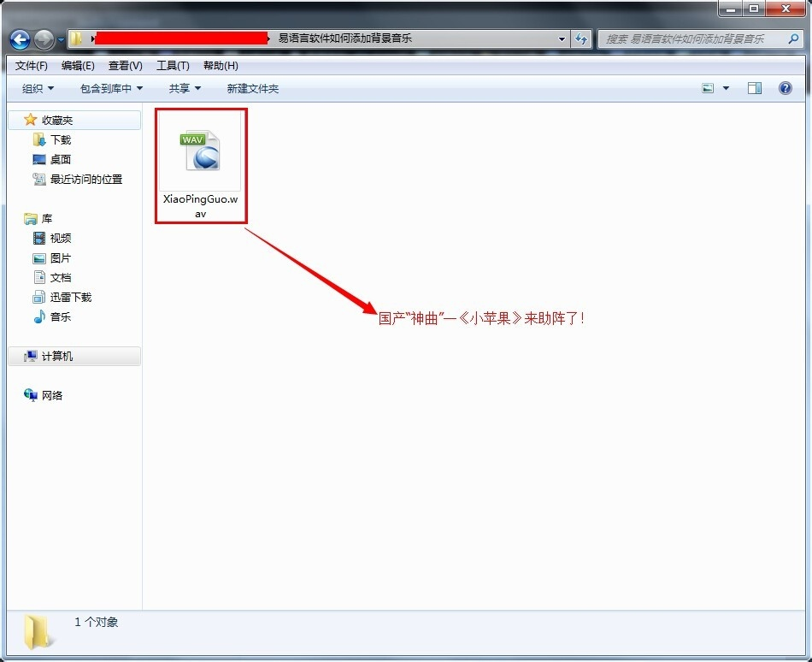The width and height of the screenshot is (812, 662).
Task: Toggle the preview pane icon
Action: [755, 89]
